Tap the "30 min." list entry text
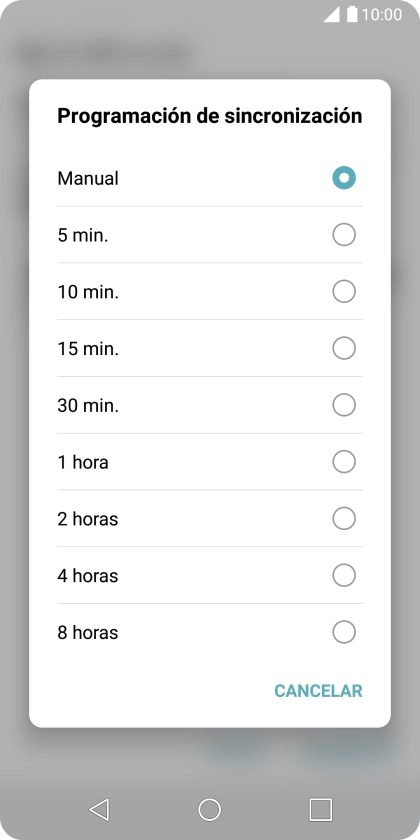The image size is (420, 840). coord(88,405)
